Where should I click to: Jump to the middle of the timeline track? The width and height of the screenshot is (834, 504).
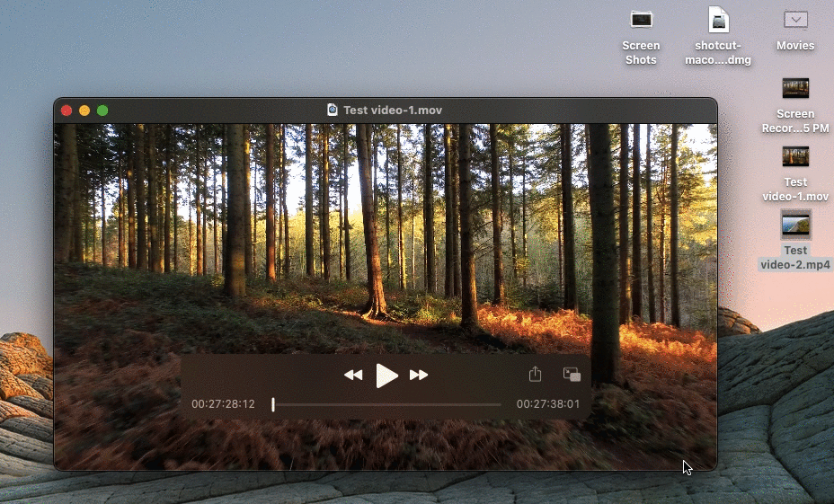(x=387, y=404)
